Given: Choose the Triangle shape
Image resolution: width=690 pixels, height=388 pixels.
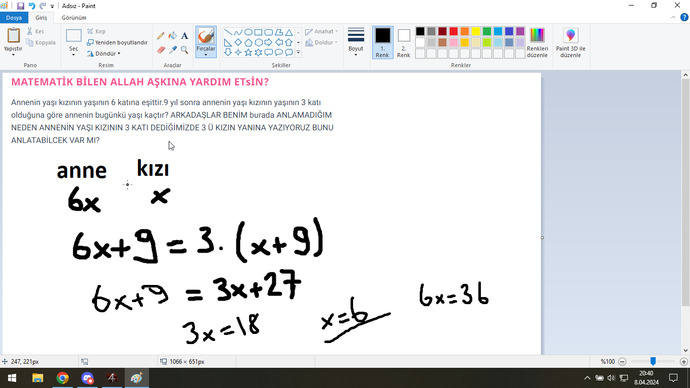Looking at the screenshot, I should tap(289, 33).
